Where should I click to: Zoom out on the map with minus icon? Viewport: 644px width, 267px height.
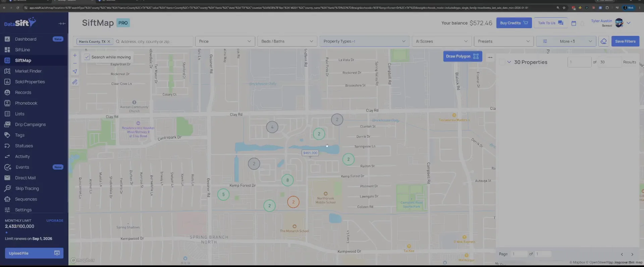click(75, 63)
